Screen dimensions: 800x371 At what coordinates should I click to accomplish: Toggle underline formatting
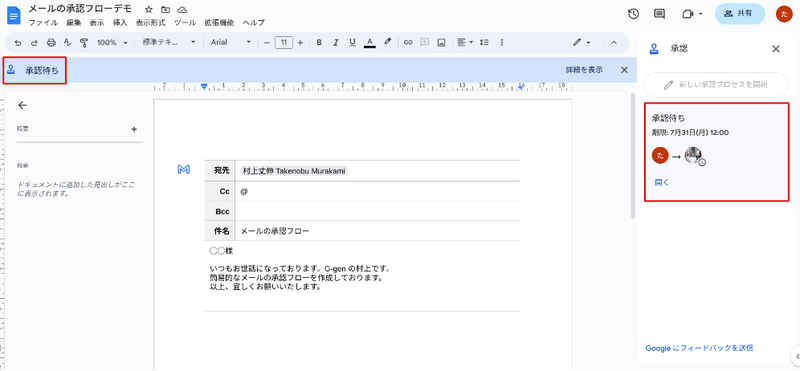352,42
